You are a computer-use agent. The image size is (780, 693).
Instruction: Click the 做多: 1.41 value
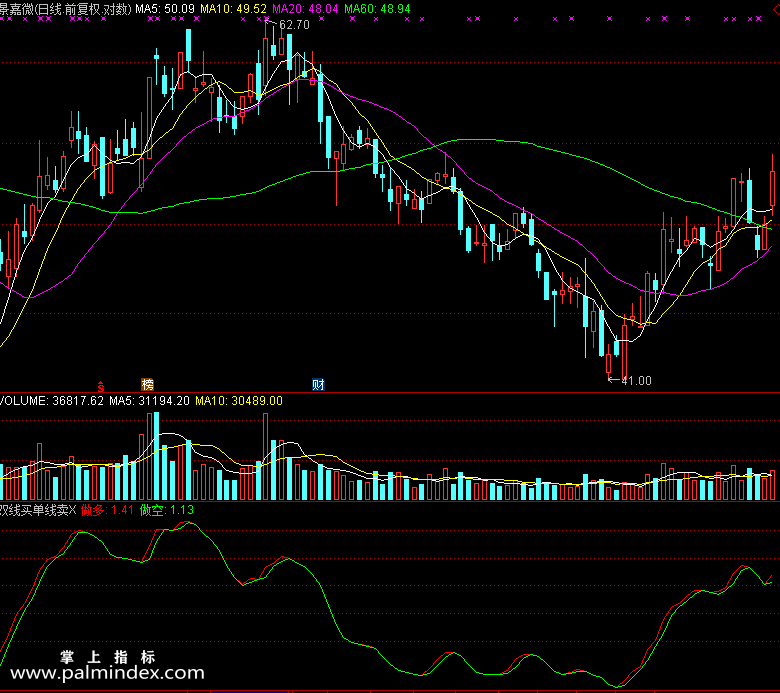107,510
